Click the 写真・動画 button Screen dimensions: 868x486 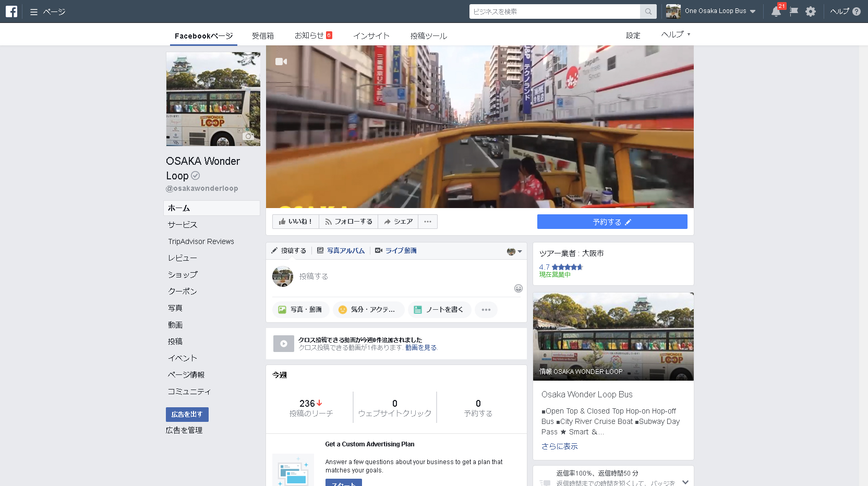300,310
